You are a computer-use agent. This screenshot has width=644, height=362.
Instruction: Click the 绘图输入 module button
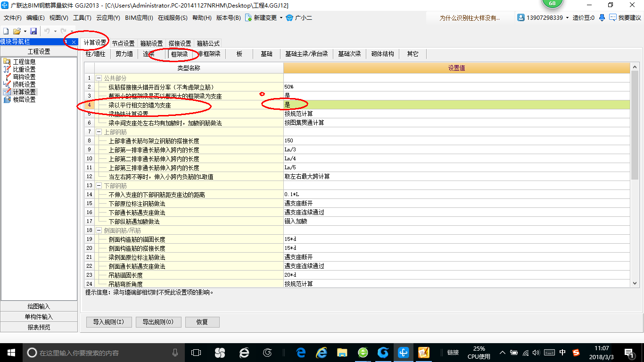39,306
